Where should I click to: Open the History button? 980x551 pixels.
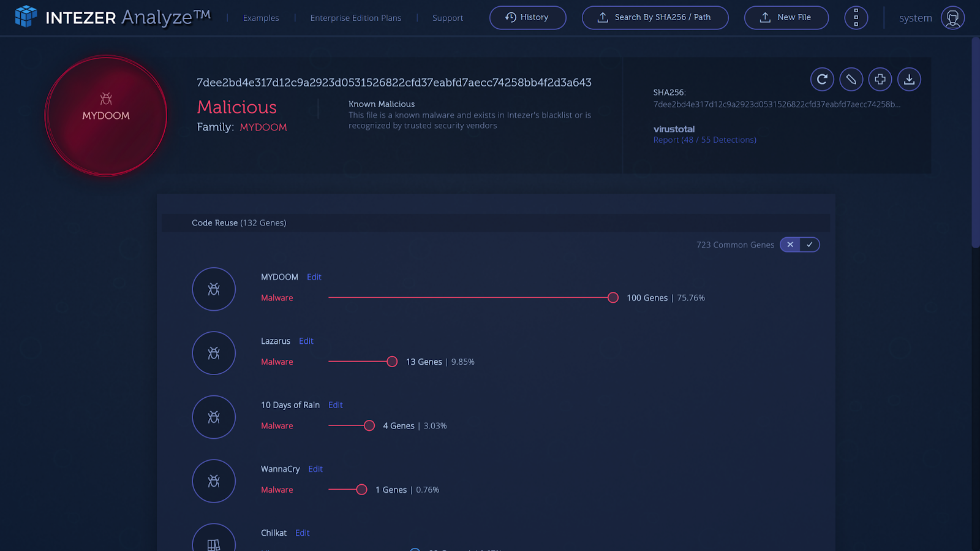coord(527,18)
